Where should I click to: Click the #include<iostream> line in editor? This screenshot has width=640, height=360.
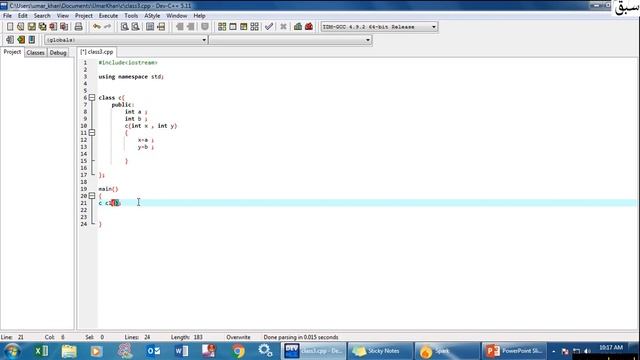coord(128,62)
